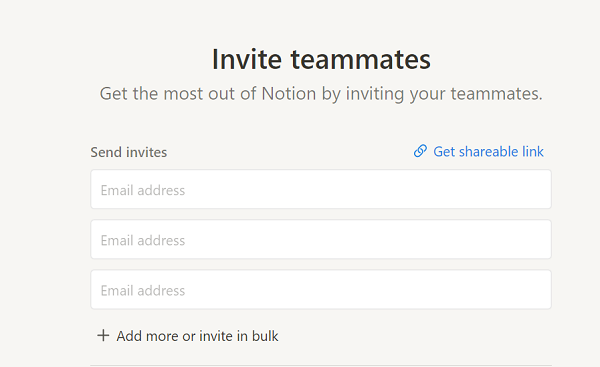
Task: Focus the first Email address field
Action: pyautogui.click(x=321, y=189)
